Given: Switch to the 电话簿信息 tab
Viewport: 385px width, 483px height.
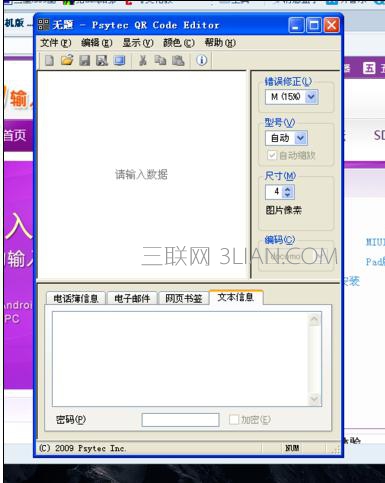Looking at the screenshot, I should [76, 298].
